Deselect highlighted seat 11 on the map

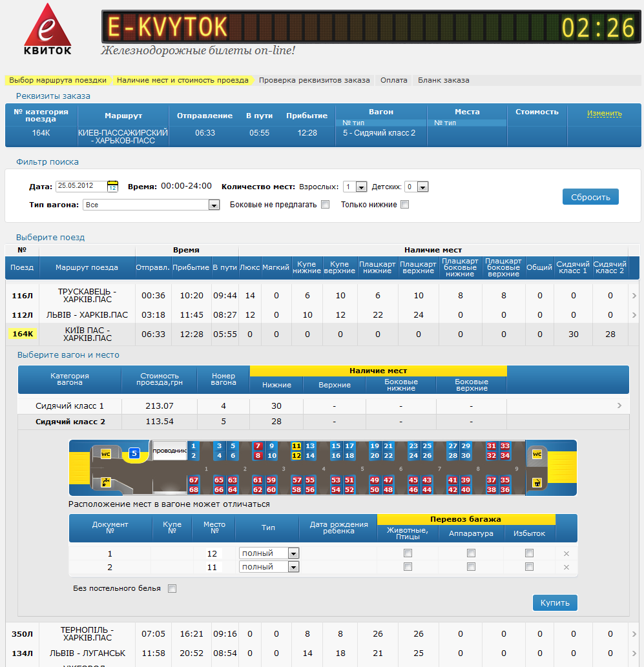296,446
